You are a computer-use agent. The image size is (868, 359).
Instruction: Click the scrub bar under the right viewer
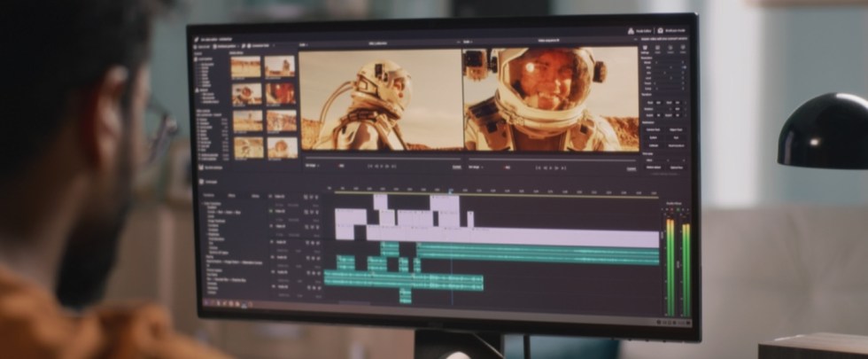tap(552, 160)
